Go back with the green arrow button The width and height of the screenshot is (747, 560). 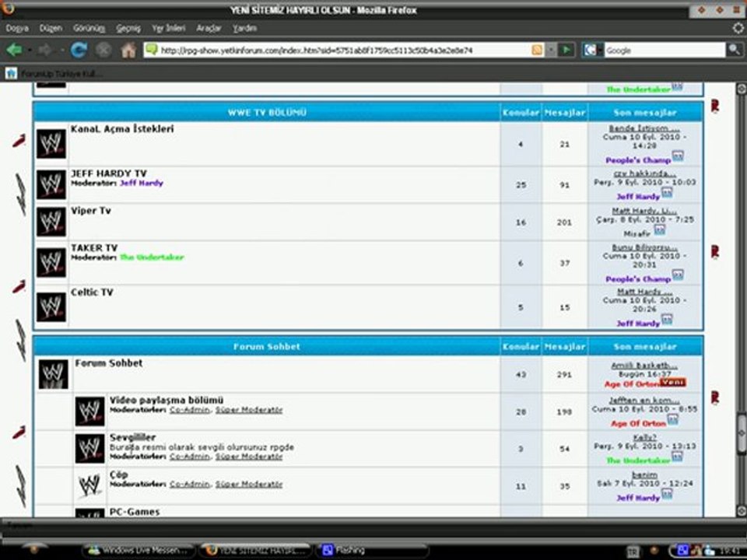tap(14, 50)
